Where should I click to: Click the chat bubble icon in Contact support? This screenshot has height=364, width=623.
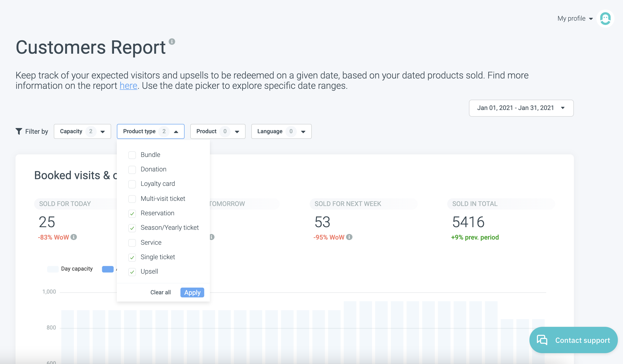coord(542,340)
